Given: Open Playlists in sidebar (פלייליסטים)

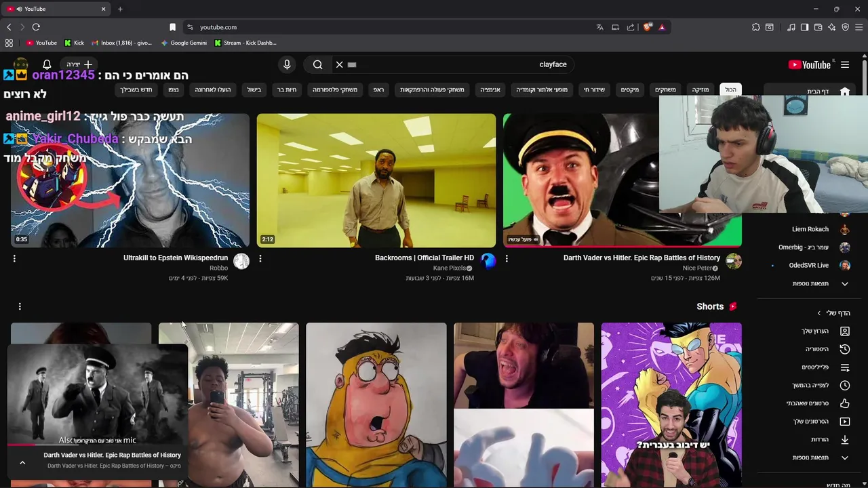Looking at the screenshot, I should [825, 367].
